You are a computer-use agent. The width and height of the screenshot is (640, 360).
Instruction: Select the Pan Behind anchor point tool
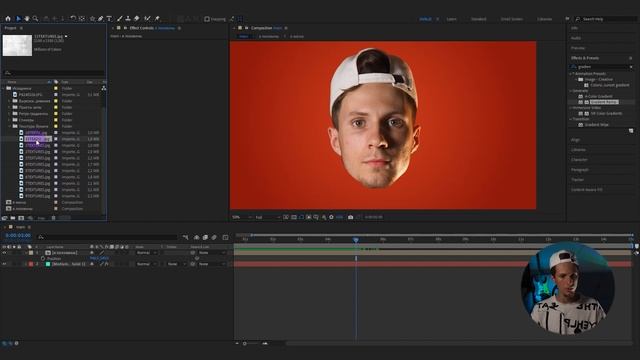(82, 19)
